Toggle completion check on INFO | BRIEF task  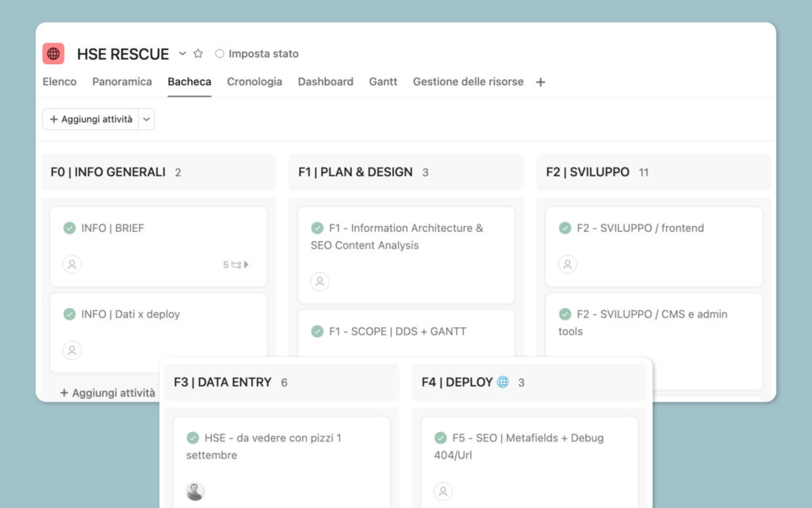[70, 228]
